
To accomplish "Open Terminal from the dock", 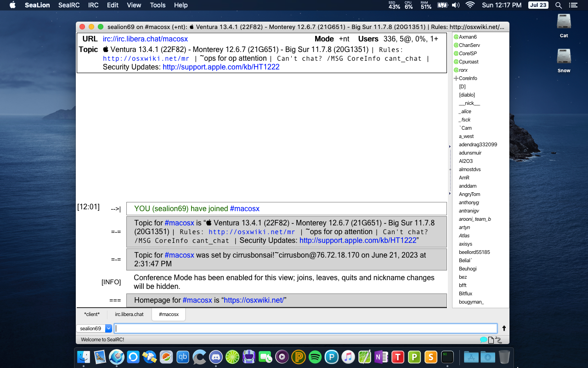I will (x=447, y=356).
